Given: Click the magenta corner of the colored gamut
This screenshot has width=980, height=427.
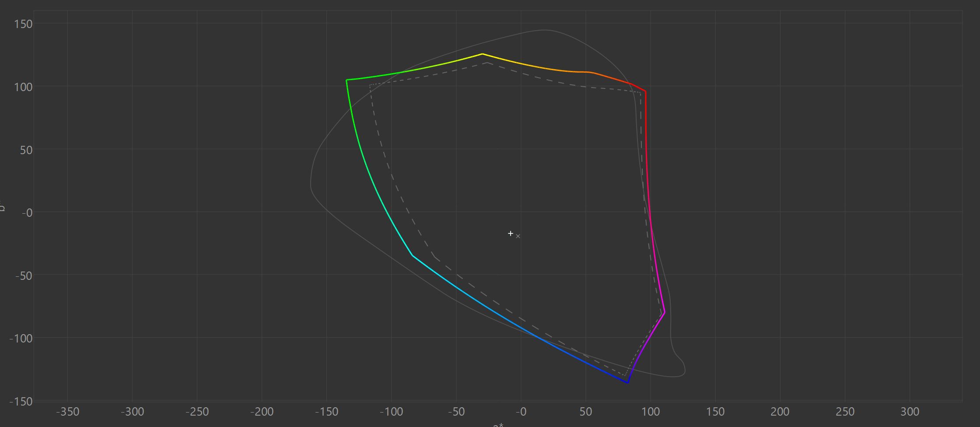Looking at the screenshot, I should pos(665,312).
